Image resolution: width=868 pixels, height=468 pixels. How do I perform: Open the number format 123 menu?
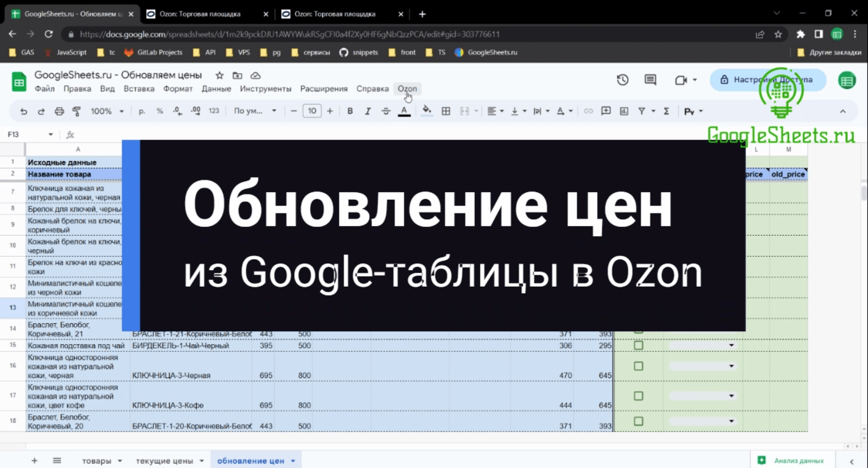pyautogui.click(x=214, y=111)
